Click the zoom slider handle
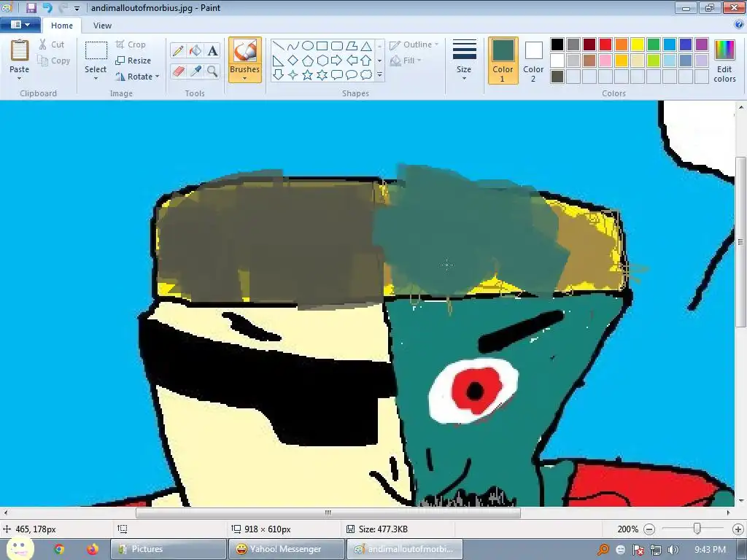 click(x=697, y=529)
